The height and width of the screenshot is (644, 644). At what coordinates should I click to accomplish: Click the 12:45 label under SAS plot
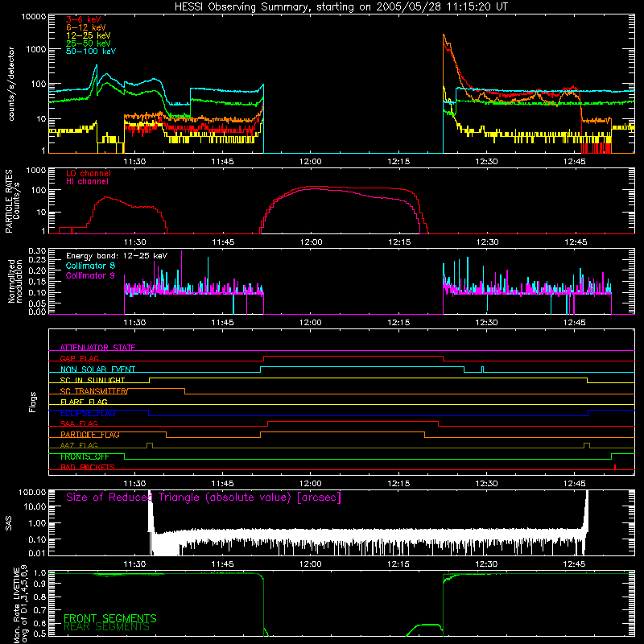[x=574, y=564]
